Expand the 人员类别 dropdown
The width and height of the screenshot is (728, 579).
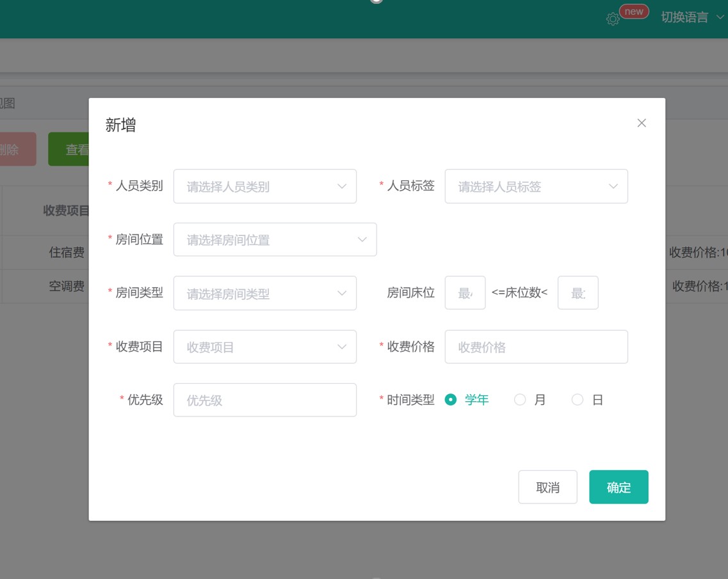[x=264, y=186]
